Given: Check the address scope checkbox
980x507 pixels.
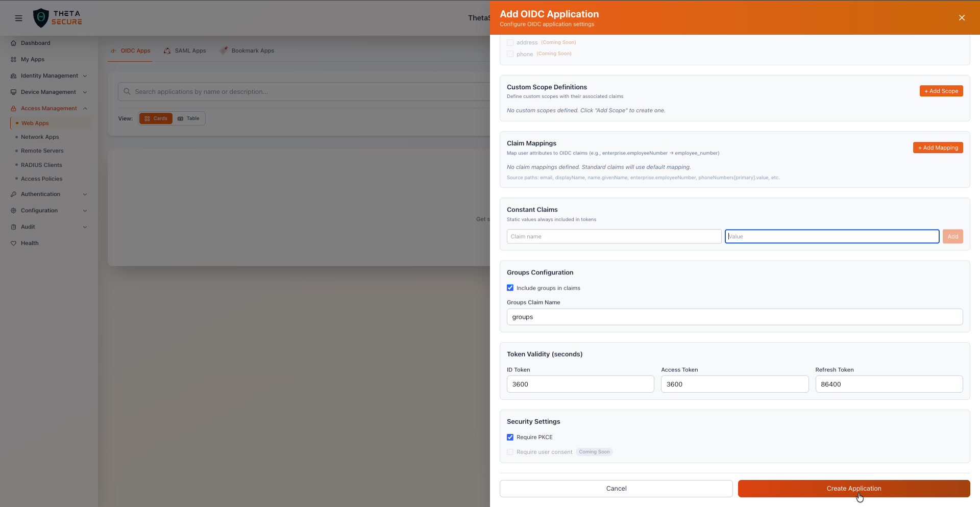Looking at the screenshot, I should 510,42.
